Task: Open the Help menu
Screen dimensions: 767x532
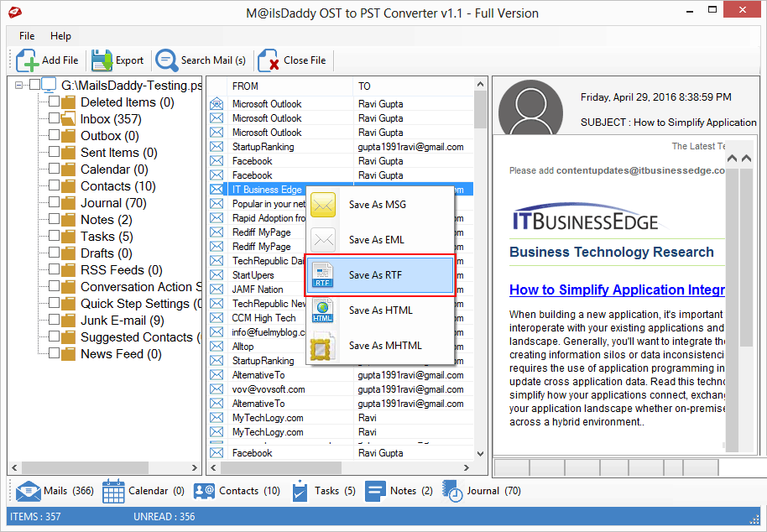Action: click(x=60, y=36)
